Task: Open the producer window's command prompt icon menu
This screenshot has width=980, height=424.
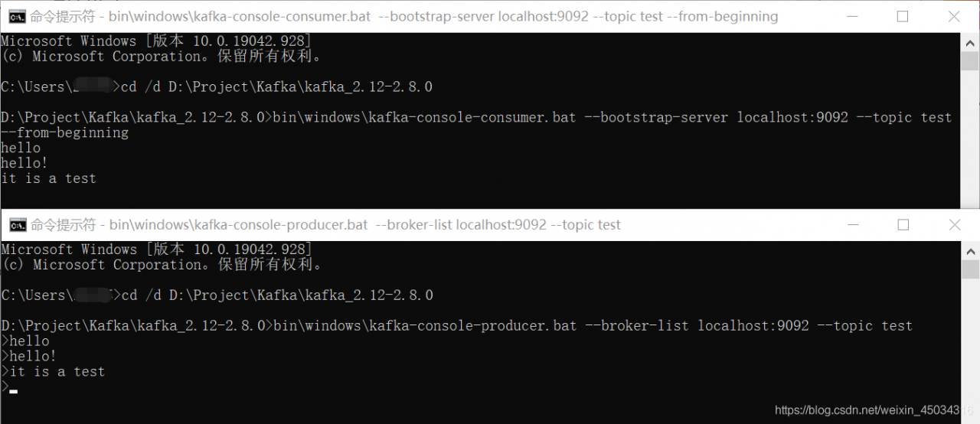Action: [x=17, y=225]
